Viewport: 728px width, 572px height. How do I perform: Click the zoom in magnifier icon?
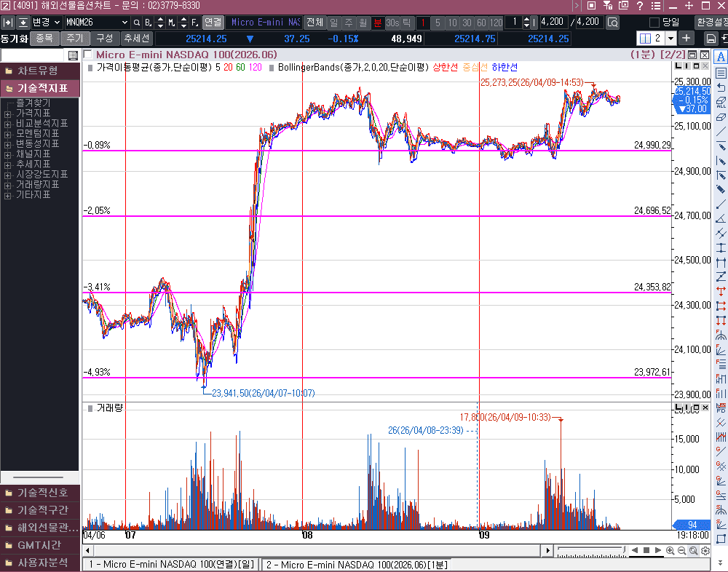(670, 550)
